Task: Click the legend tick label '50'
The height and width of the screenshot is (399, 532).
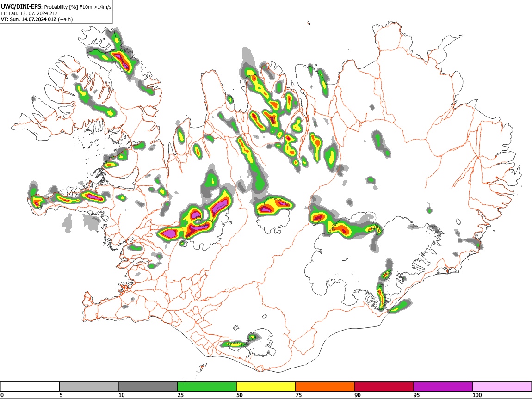Action: click(x=240, y=395)
